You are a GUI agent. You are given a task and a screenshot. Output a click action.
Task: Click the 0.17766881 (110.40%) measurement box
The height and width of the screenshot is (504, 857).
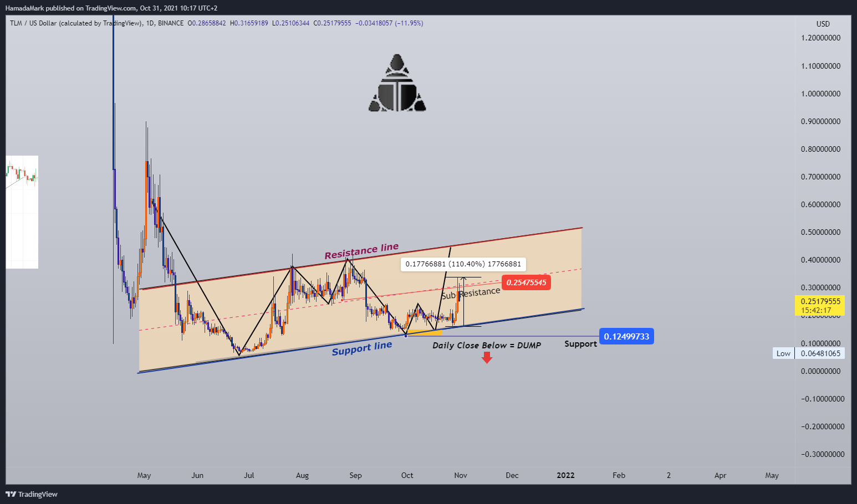(463, 264)
